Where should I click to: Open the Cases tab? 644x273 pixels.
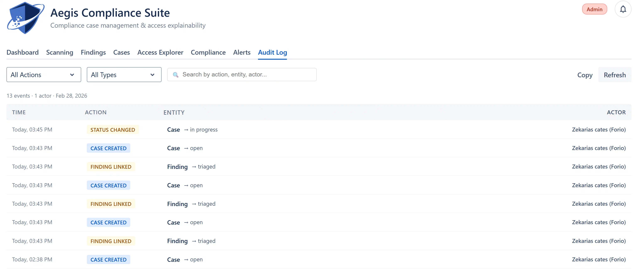(121, 52)
